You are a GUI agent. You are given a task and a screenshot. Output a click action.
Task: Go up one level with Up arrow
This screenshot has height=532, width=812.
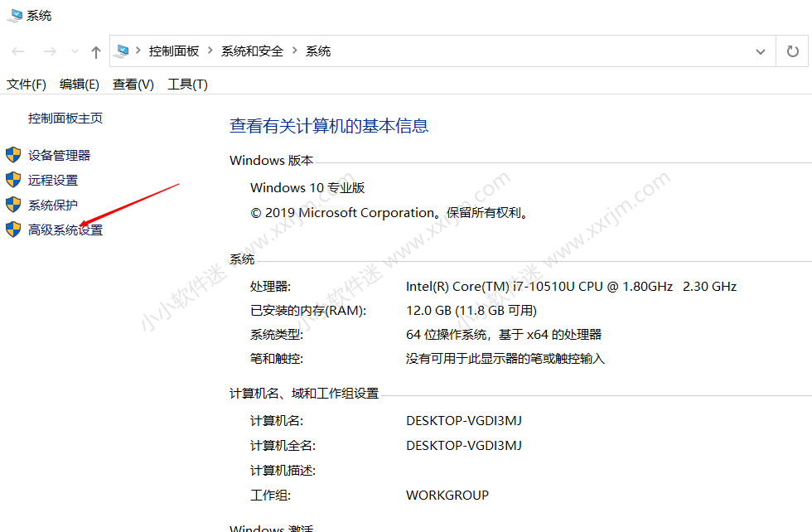coord(96,51)
